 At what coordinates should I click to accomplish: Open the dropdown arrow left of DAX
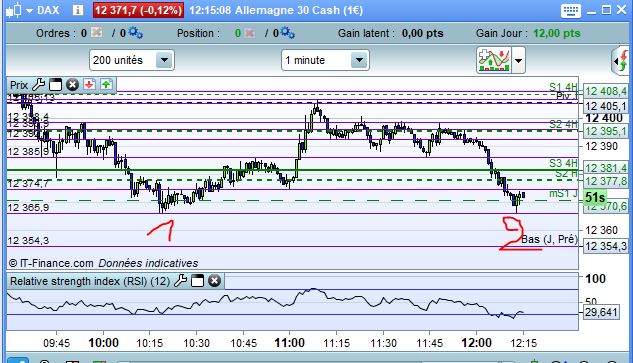coord(29,11)
